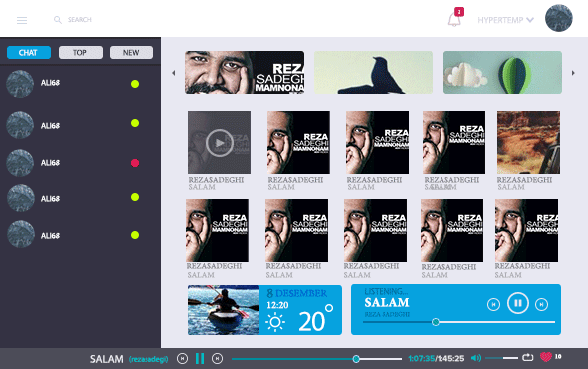Toggle the repeat loop icon
The image size is (588, 369).
click(x=527, y=357)
